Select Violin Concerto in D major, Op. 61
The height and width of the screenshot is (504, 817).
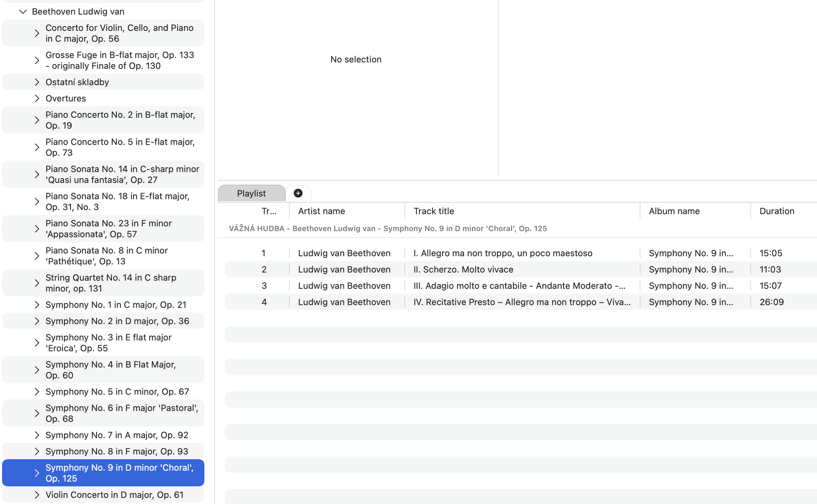tap(114, 495)
